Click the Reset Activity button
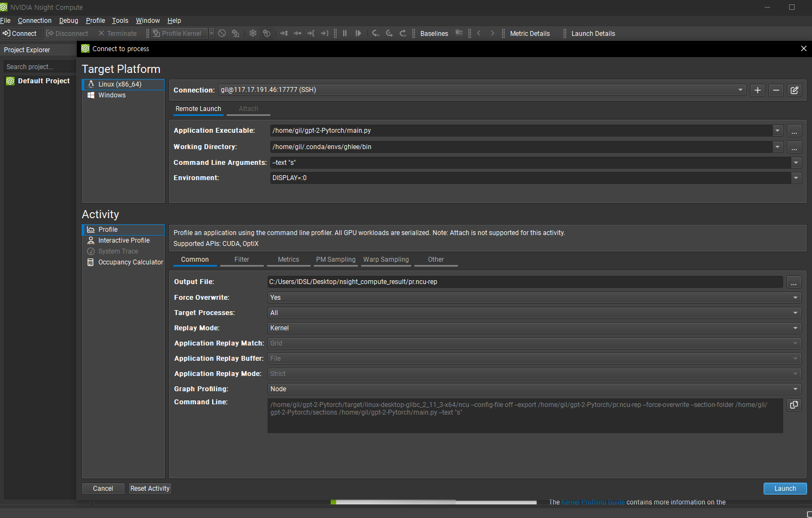The width and height of the screenshot is (812, 518). pos(150,489)
